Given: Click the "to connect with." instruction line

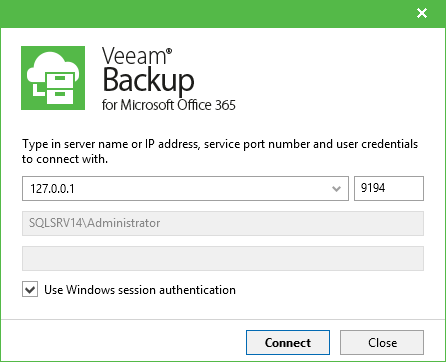Looking at the screenshot, I should click(x=65, y=159).
